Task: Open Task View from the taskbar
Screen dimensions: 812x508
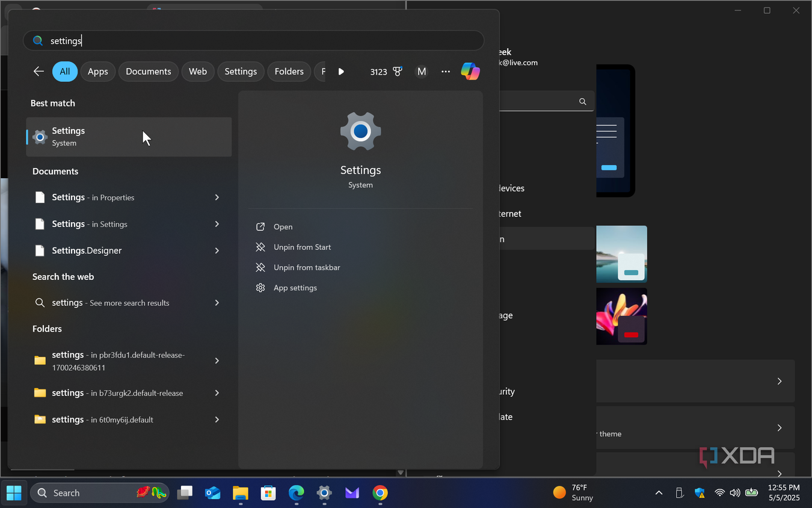Action: 185,493
